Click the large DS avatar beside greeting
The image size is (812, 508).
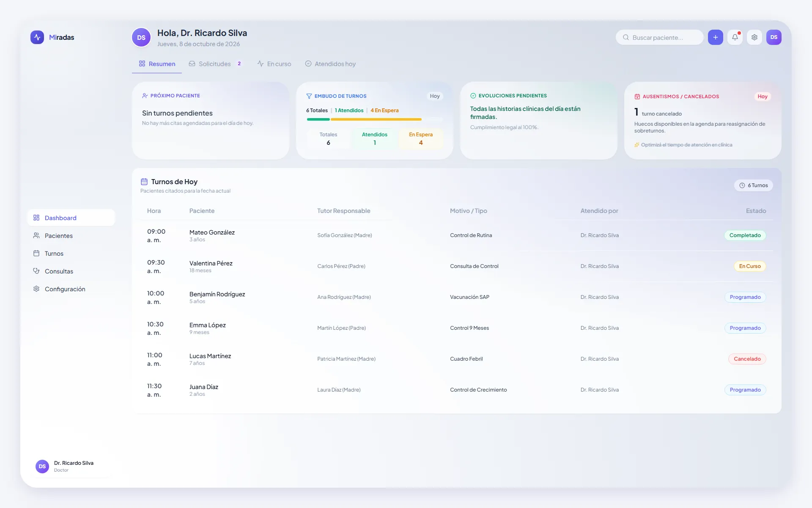click(141, 37)
